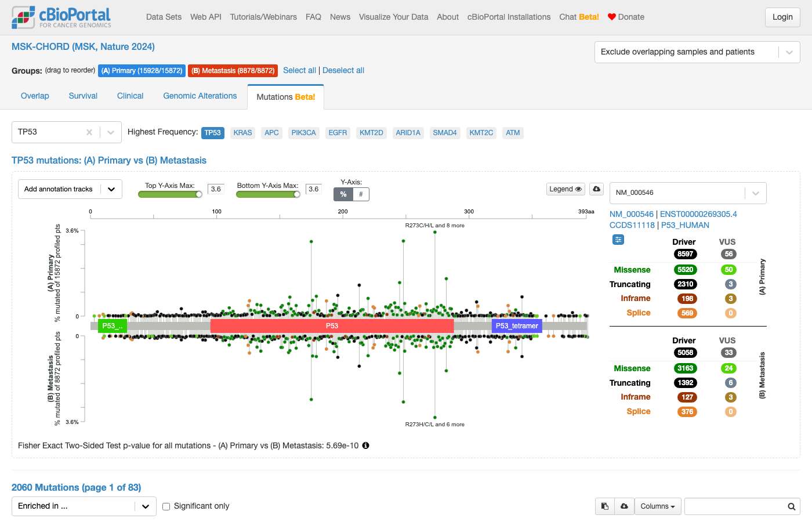Click Primary Missense driver badge 5520
The height and width of the screenshot is (522, 812).
tap(685, 270)
